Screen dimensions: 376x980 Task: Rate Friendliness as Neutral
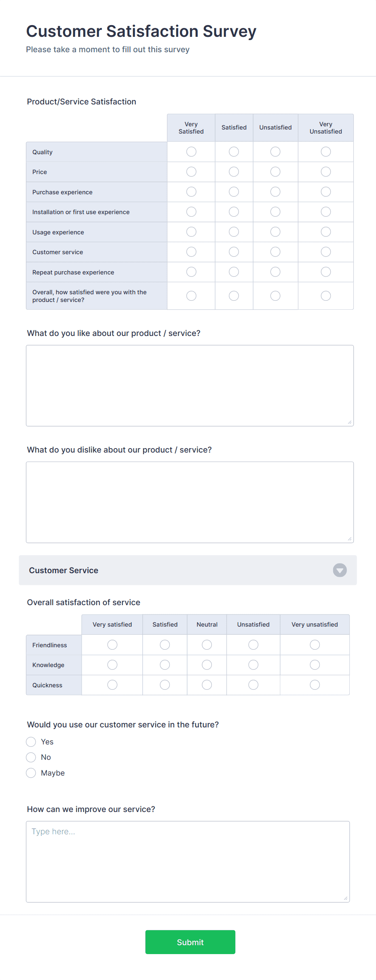coord(207,644)
